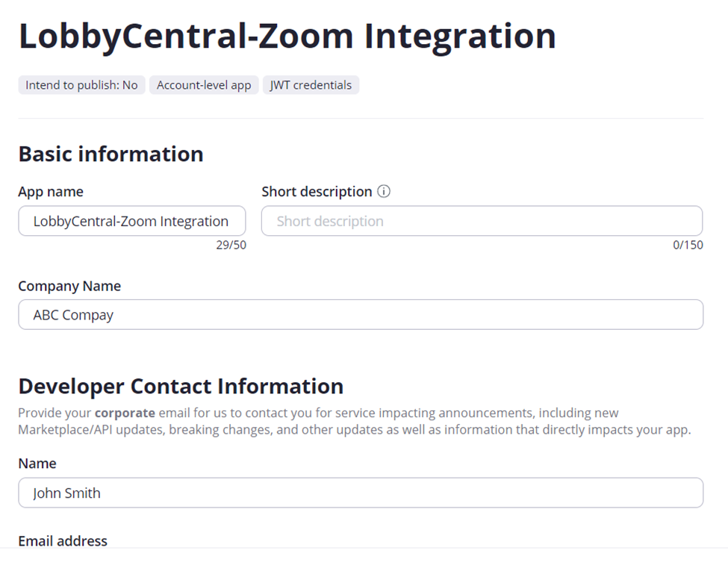Viewport: 728px width, 565px height.
Task: Click the Name field containing John Smith
Action: pyautogui.click(x=361, y=493)
